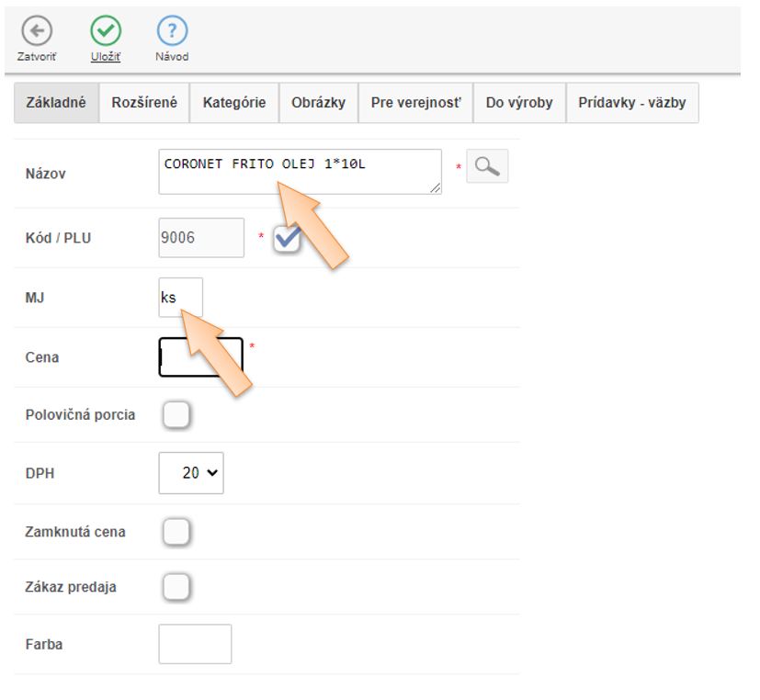Focus the Kód / PLU field with 9006
The height and width of the screenshot is (700, 760).
click(201, 238)
